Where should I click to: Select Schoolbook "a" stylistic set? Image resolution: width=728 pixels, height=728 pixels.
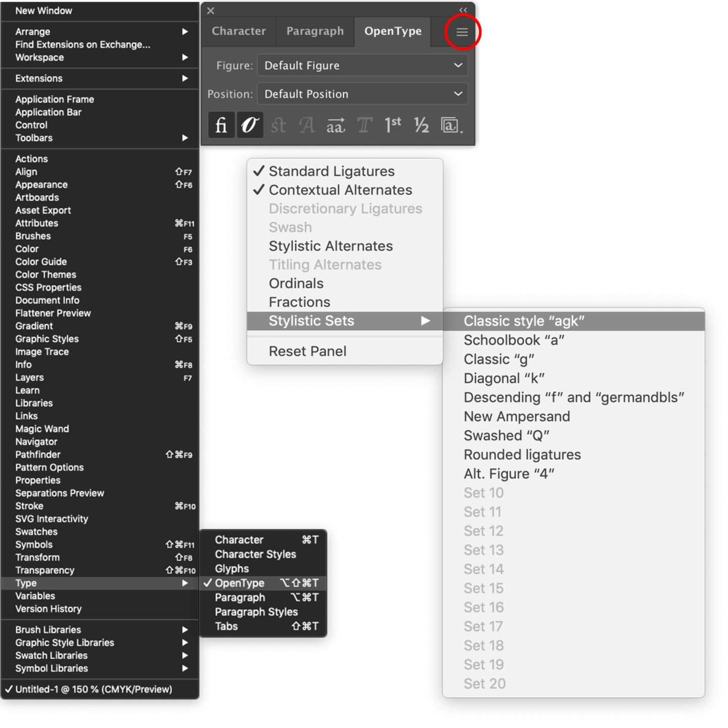tap(514, 340)
